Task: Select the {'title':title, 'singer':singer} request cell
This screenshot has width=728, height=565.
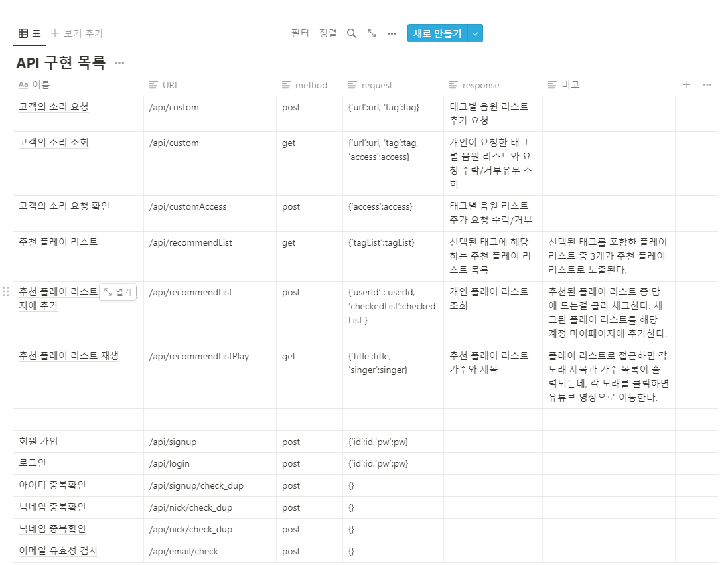Action: click(x=394, y=377)
